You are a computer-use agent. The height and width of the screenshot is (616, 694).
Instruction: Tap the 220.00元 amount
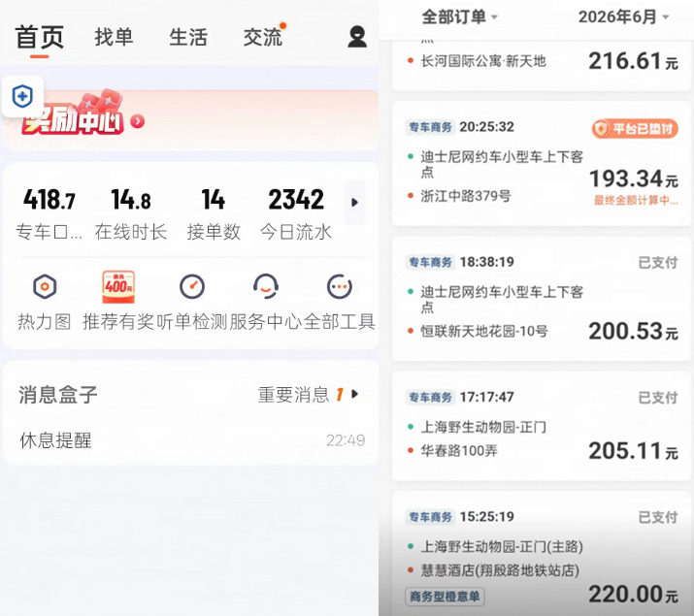click(634, 595)
